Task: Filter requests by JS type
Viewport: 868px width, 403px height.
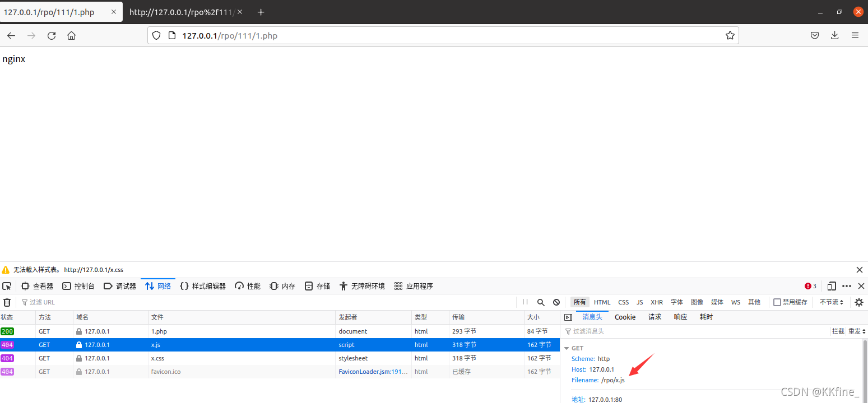Action: 640,302
